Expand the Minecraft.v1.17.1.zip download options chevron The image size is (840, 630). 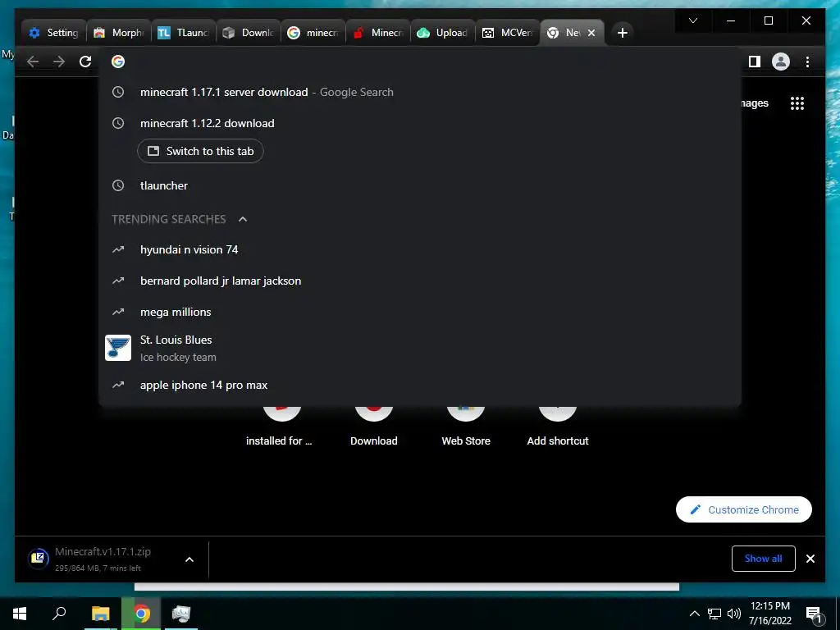[x=189, y=559]
